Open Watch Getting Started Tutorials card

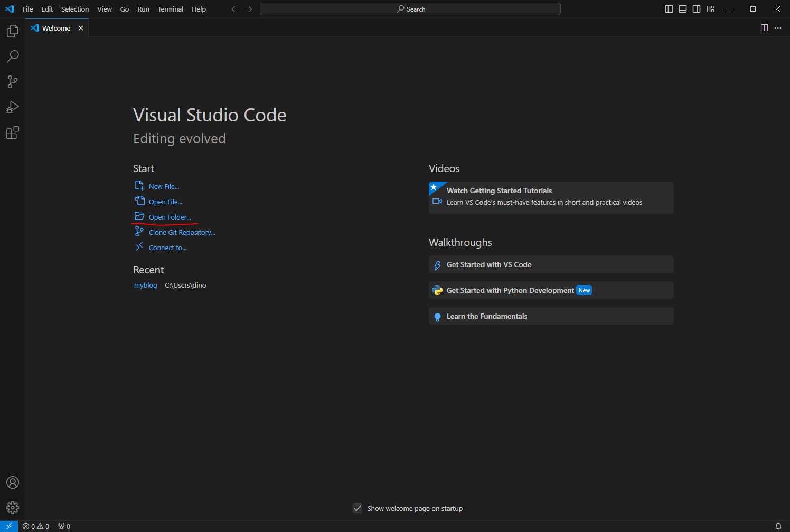point(551,197)
